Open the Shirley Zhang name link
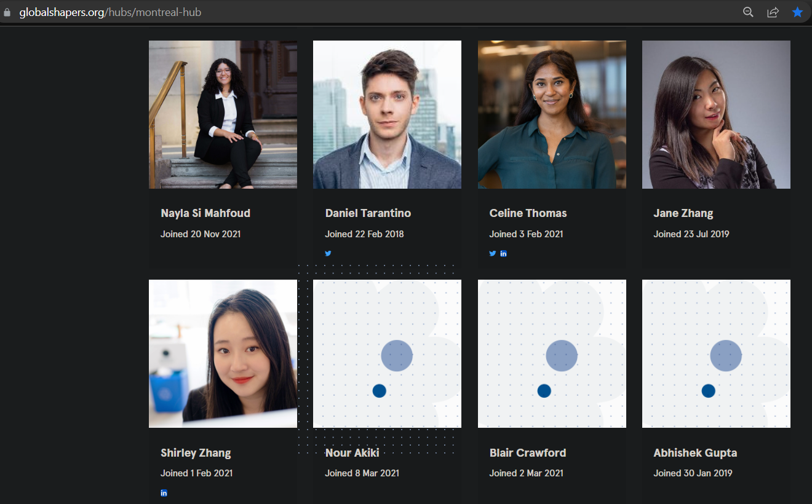The height and width of the screenshot is (504, 812). [x=196, y=454]
